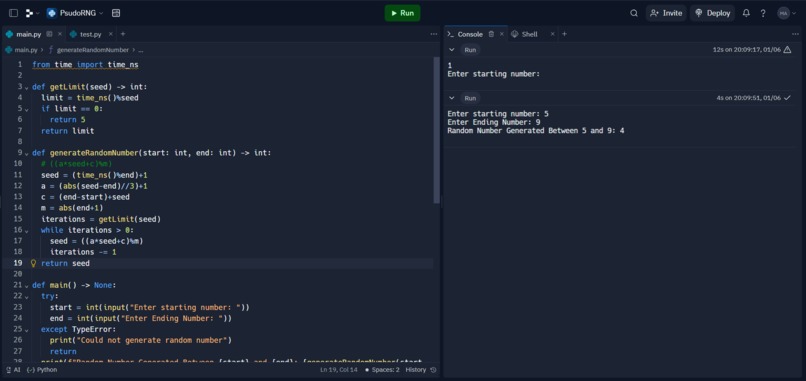The height and width of the screenshot is (381, 806).
Task: Click the Run label of the 20:09:17 run
Action: coord(470,50)
